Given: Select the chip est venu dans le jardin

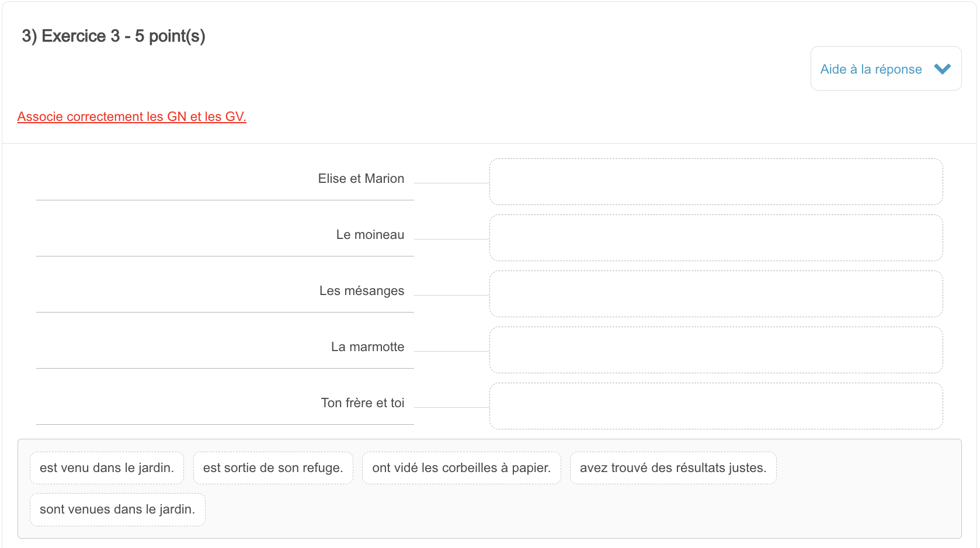Looking at the screenshot, I should click(x=106, y=467).
